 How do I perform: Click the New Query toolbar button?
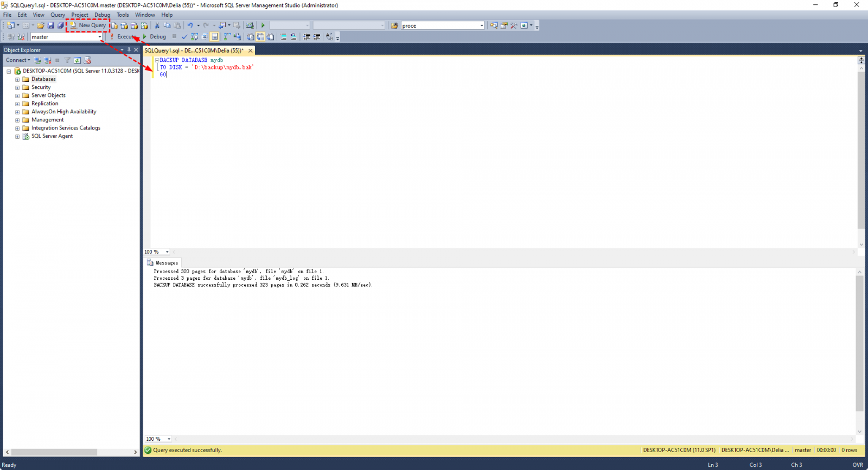[88, 25]
